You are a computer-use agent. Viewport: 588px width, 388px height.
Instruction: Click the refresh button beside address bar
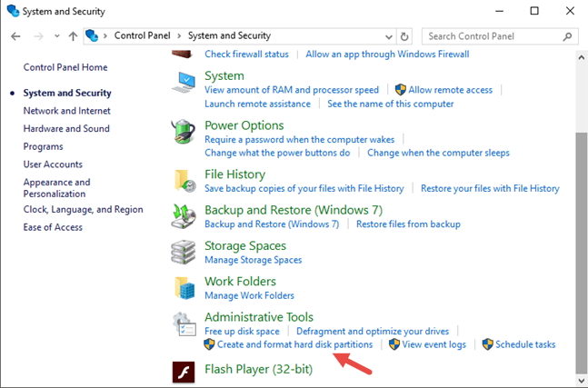coord(404,36)
